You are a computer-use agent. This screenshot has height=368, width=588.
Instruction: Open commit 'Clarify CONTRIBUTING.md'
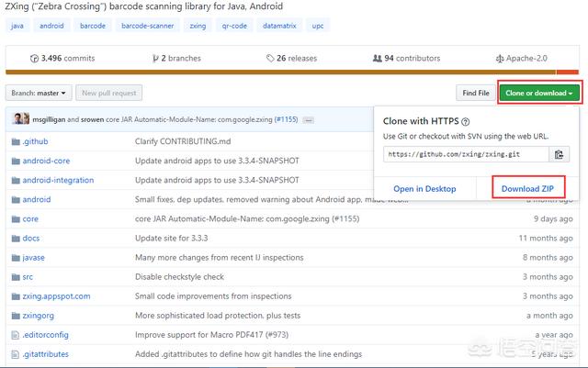pos(183,141)
